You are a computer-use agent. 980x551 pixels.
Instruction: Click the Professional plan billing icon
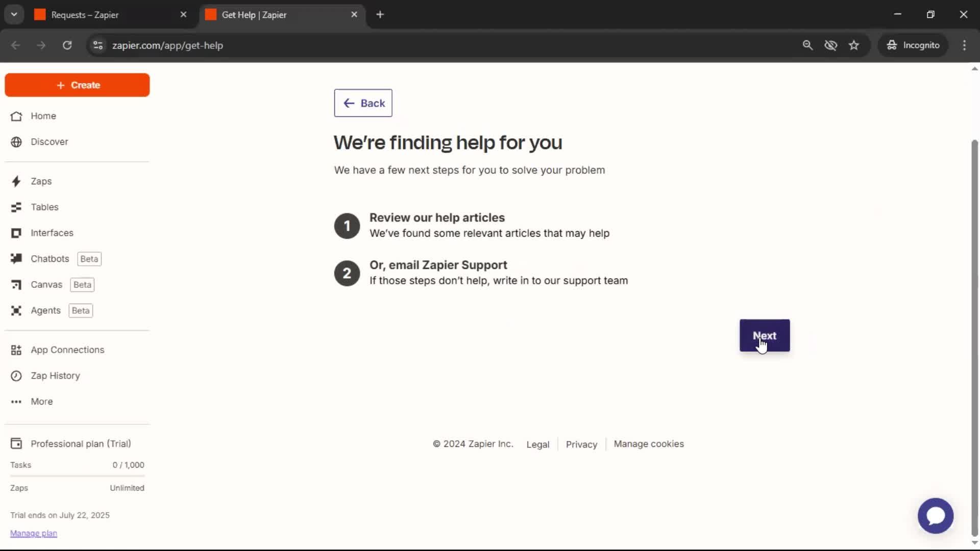coord(16,444)
